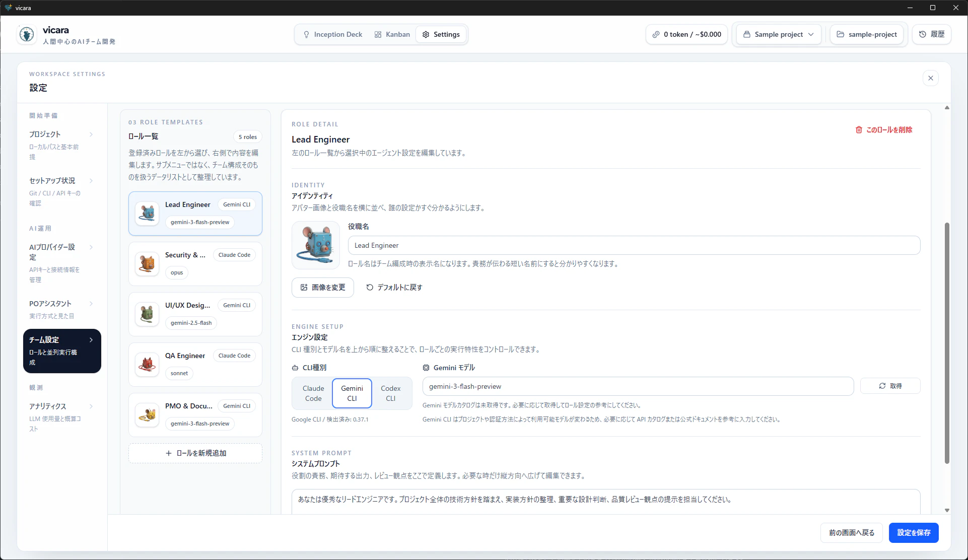Select Codex CLI as CLI type
This screenshot has height=560, width=968.
click(391, 393)
